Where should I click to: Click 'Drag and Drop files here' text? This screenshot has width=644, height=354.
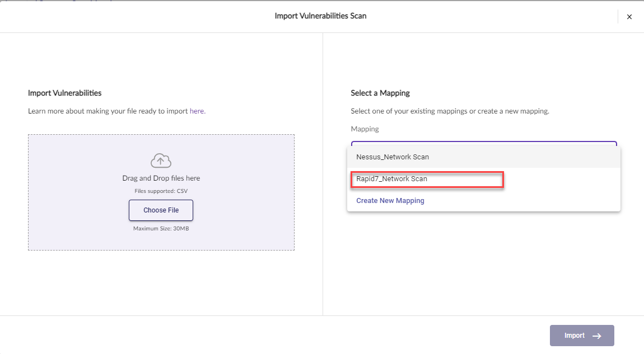[161, 178]
